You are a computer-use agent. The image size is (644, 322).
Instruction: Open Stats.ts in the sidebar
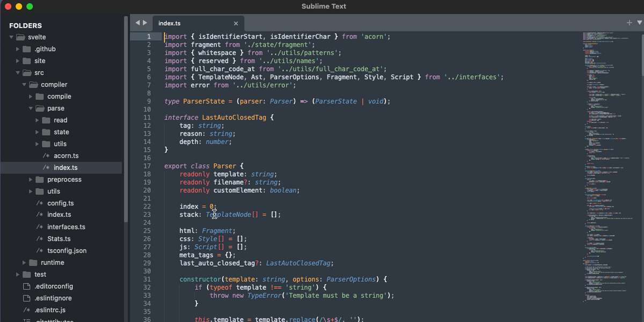[59, 239]
